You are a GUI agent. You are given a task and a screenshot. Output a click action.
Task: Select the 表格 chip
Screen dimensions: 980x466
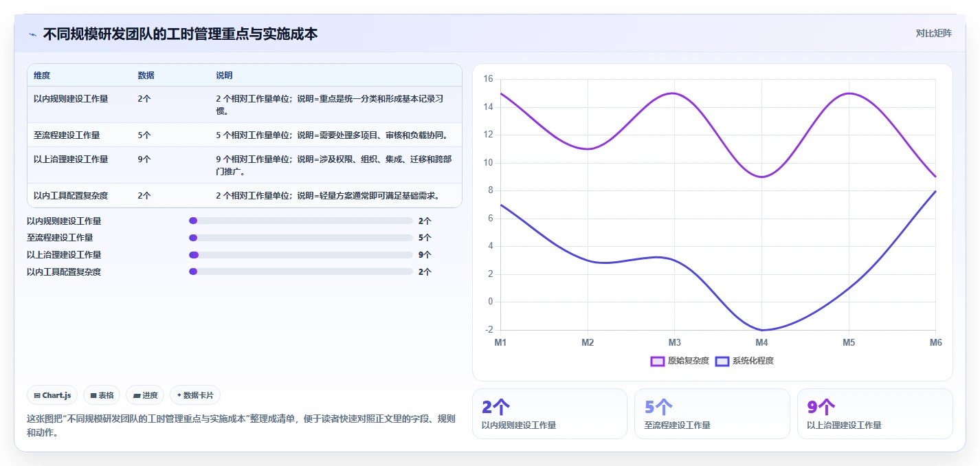click(x=102, y=395)
